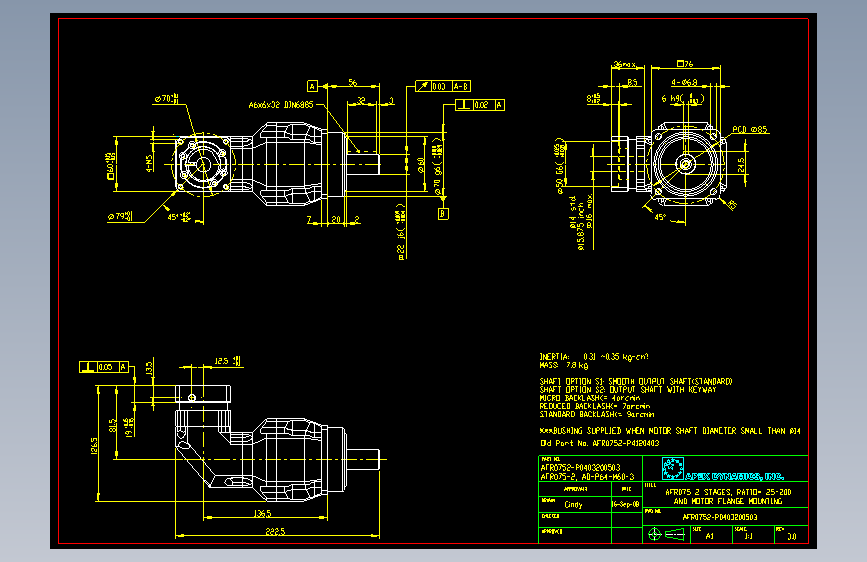This screenshot has height=562, width=867.
Task: Select the 'Old Part No. AFR0752-P4120403' text
Action: [x=600, y=443]
